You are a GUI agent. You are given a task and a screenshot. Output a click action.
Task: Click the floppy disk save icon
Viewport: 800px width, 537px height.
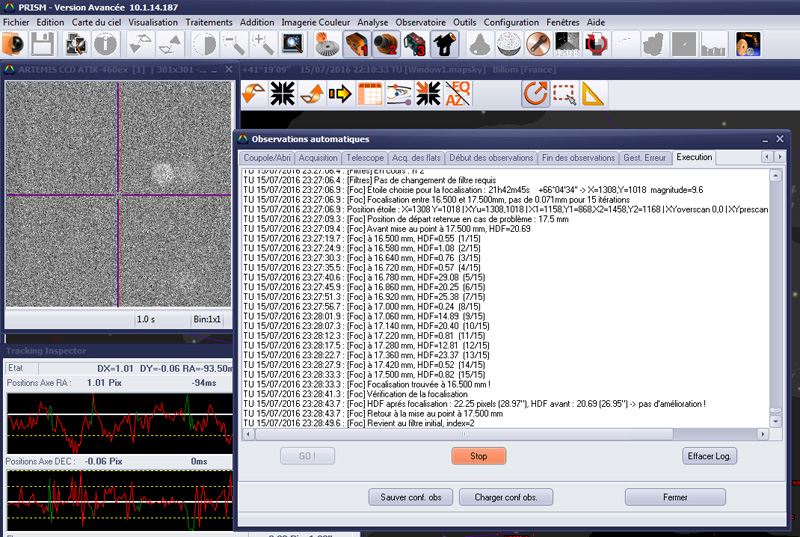coord(42,44)
